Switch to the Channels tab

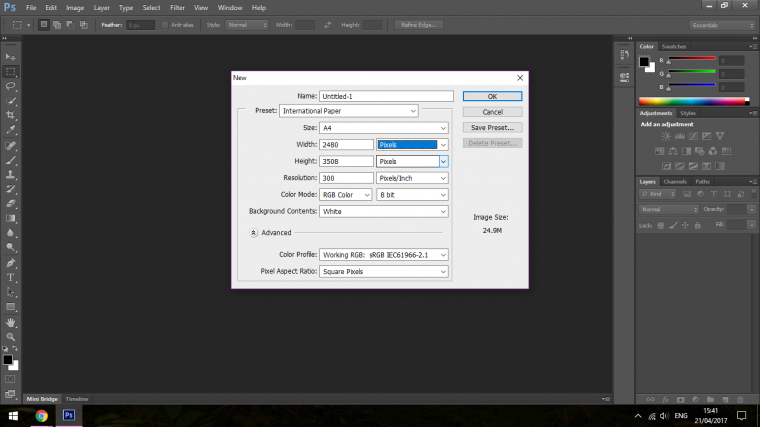675,182
